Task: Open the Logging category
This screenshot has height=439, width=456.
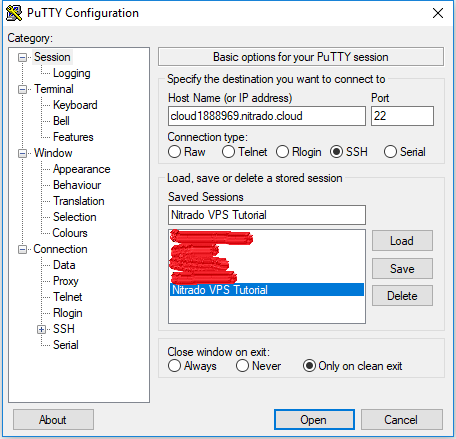Action: [72, 73]
